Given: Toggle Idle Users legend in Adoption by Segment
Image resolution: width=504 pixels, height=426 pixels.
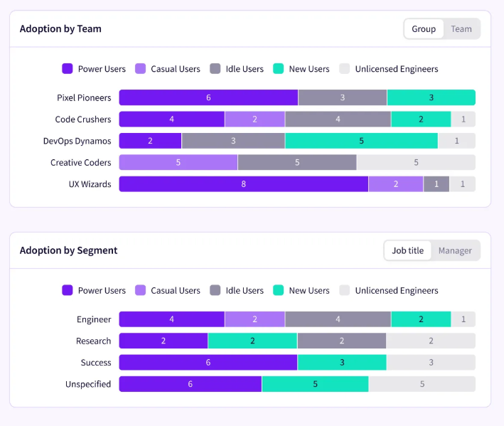Looking at the screenshot, I should pos(237,290).
